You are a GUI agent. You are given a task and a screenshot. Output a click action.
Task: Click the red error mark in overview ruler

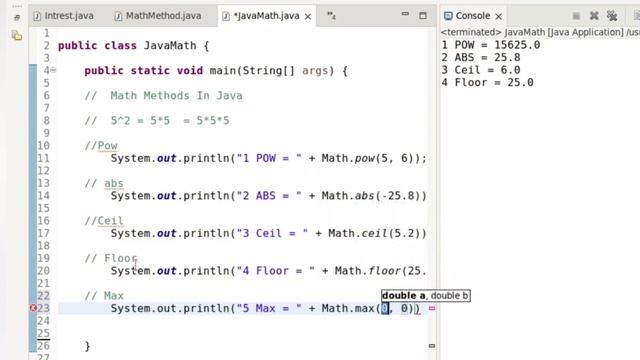point(432,309)
